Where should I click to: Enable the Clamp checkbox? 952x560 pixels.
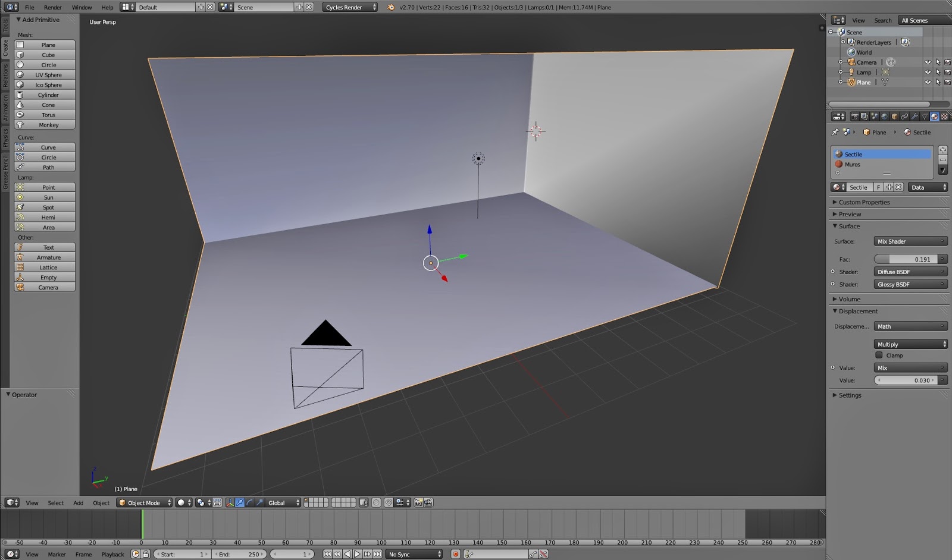pyautogui.click(x=879, y=355)
